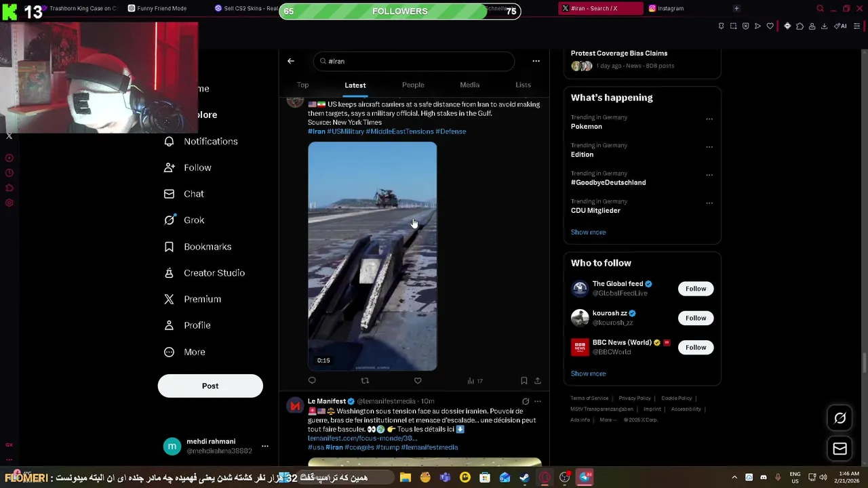This screenshot has height=488, width=868.
Task: Click the #USMilitary hashtag
Action: point(345,131)
